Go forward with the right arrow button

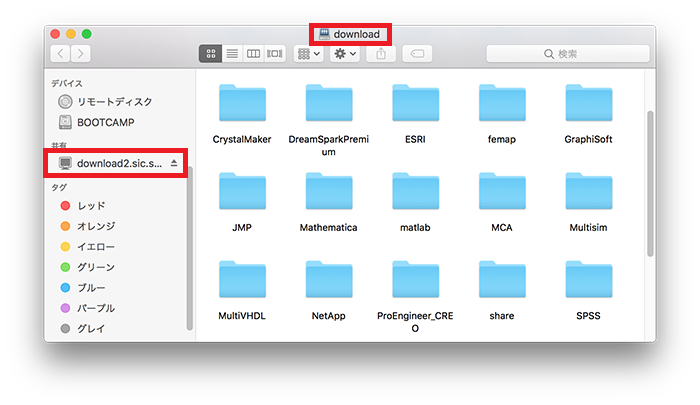tap(80, 54)
